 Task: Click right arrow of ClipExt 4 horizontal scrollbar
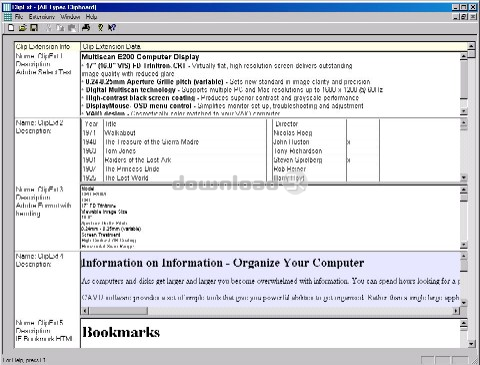pyautogui.click(x=456, y=311)
